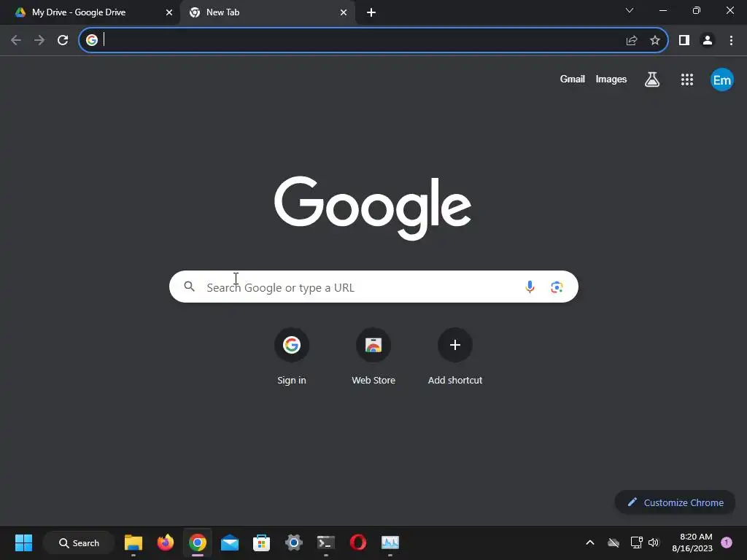
Task: Open the Em Google account avatar
Action: (721, 79)
